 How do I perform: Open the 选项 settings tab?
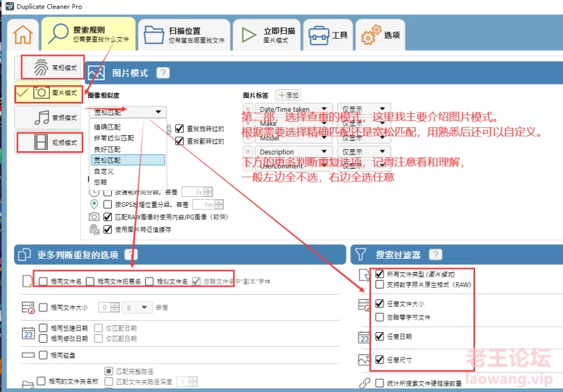pos(380,34)
